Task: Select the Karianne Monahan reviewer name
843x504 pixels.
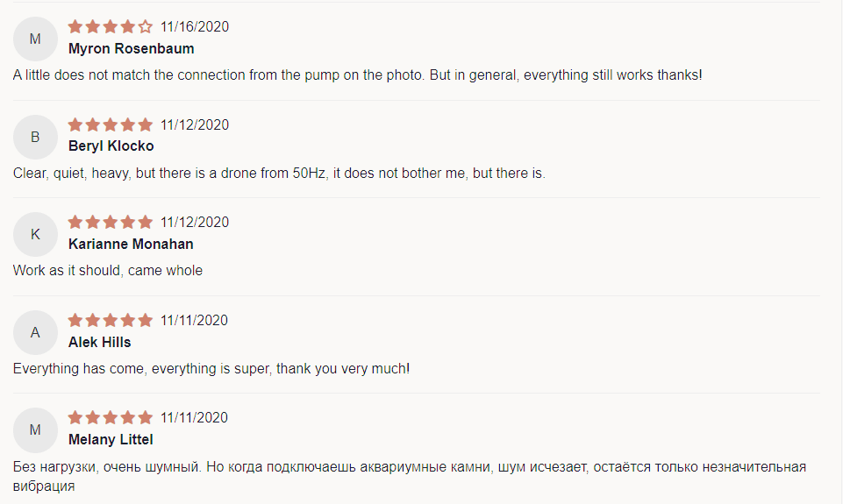Action: click(x=131, y=244)
